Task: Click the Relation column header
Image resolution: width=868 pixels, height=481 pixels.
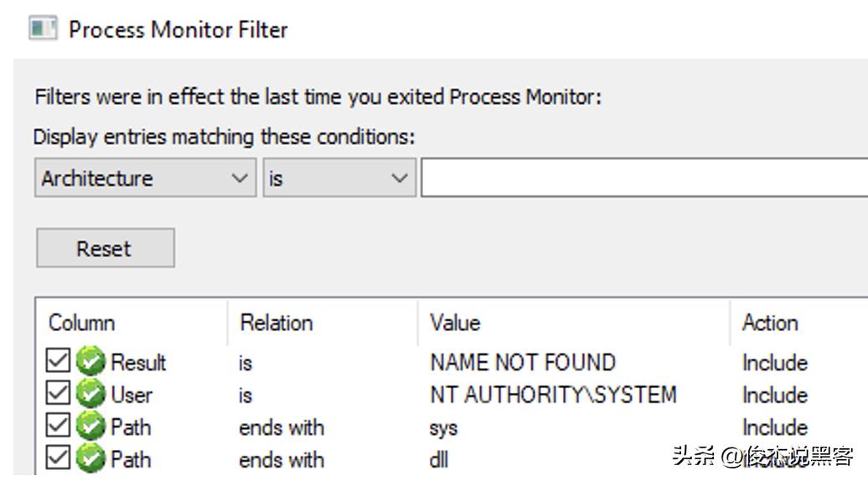Action: [x=276, y=323]
